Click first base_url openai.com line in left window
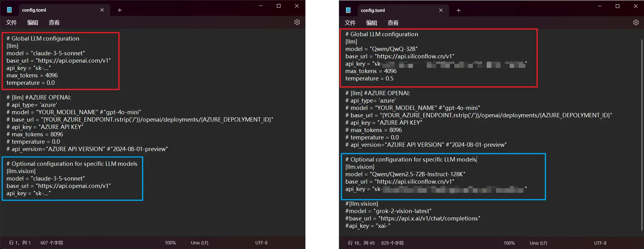Viewport: 644px width, 249px height. tap(59, 60)
